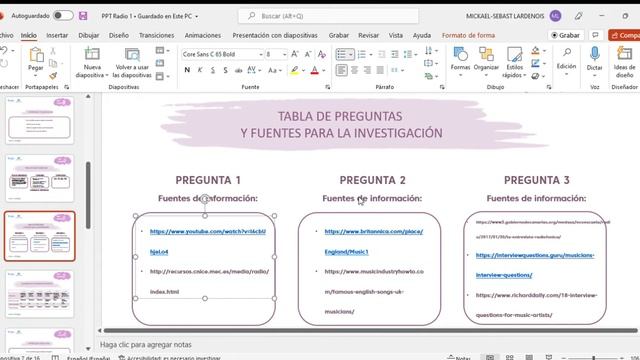Open the numbered list button

tap(362, 54)
